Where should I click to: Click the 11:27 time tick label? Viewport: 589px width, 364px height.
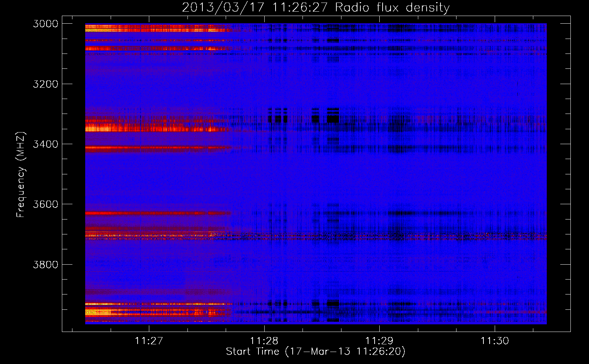pos(149,341)
